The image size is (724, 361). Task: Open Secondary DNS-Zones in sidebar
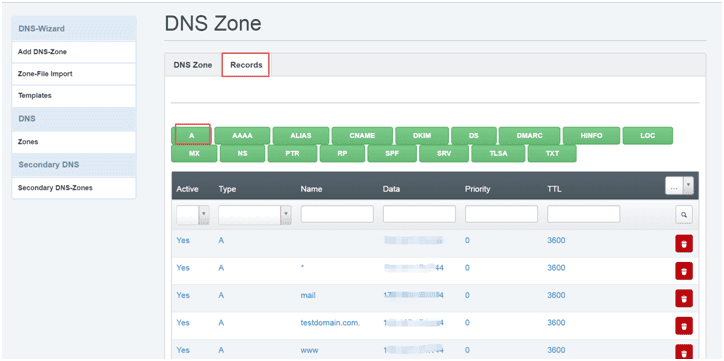[x=73, y=188]
